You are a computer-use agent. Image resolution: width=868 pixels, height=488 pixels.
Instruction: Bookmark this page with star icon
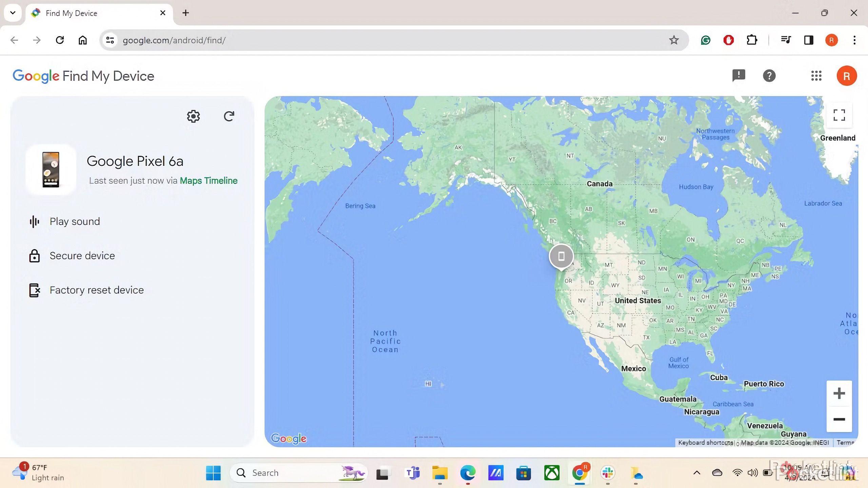click(674, 40)
